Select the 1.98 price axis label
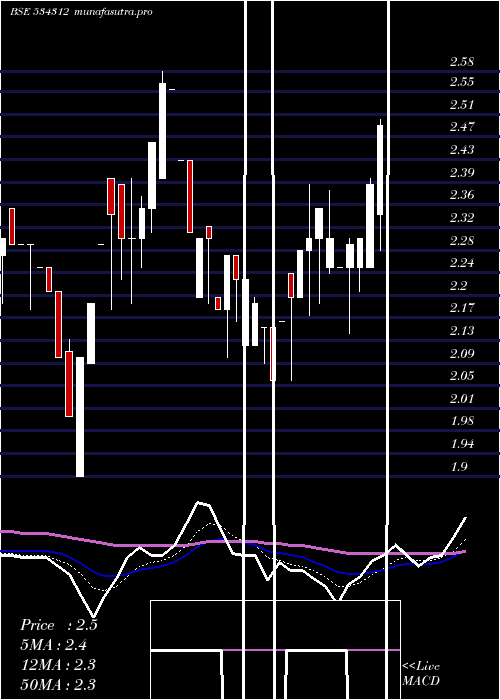 pyautogui.click(x=462, y=421)
